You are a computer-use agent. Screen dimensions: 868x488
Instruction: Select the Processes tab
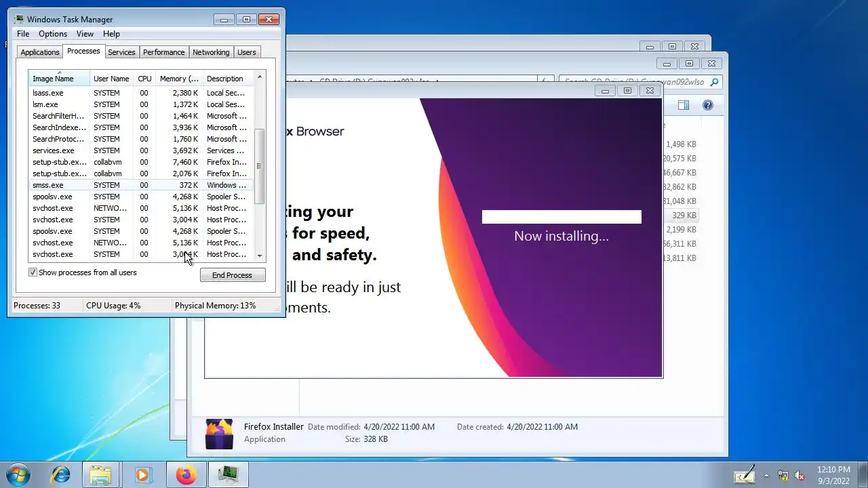pos(83,51)
